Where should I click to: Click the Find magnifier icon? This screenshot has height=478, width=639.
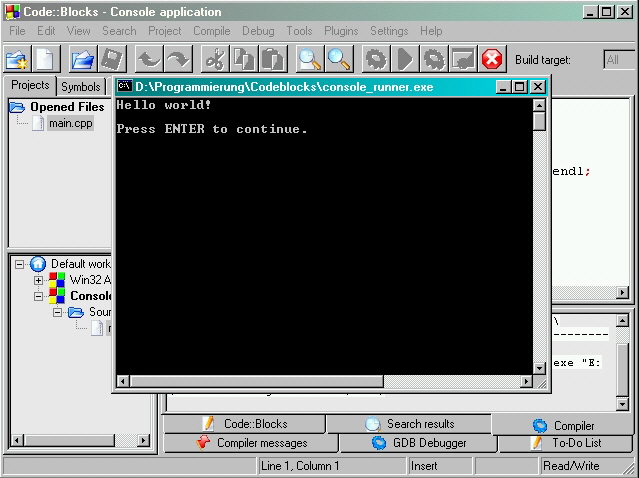pyautogui.click(x=310, y=59)
